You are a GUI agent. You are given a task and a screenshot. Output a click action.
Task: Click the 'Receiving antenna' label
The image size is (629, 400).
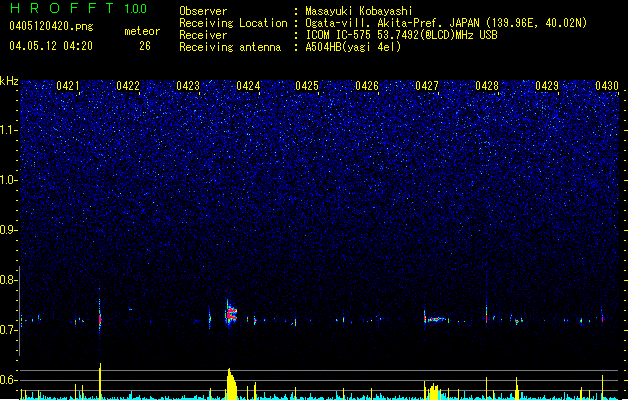pos(230,47)
